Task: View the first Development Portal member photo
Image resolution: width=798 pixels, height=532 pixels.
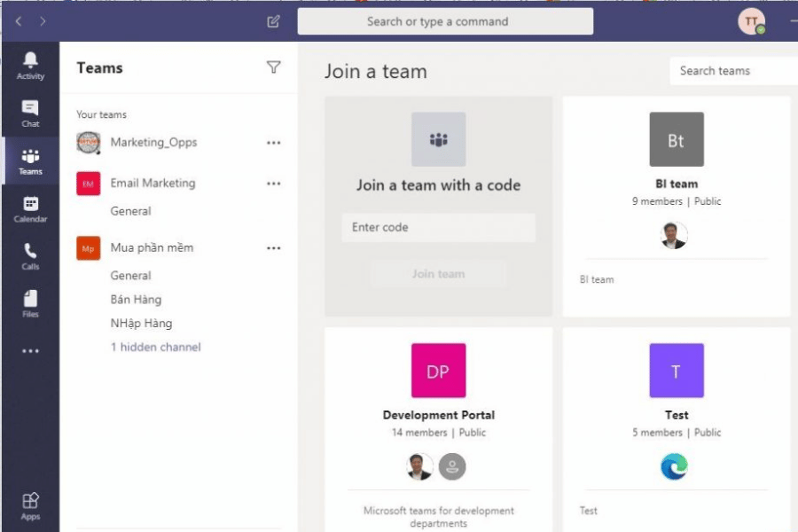Action: (420, 466)
